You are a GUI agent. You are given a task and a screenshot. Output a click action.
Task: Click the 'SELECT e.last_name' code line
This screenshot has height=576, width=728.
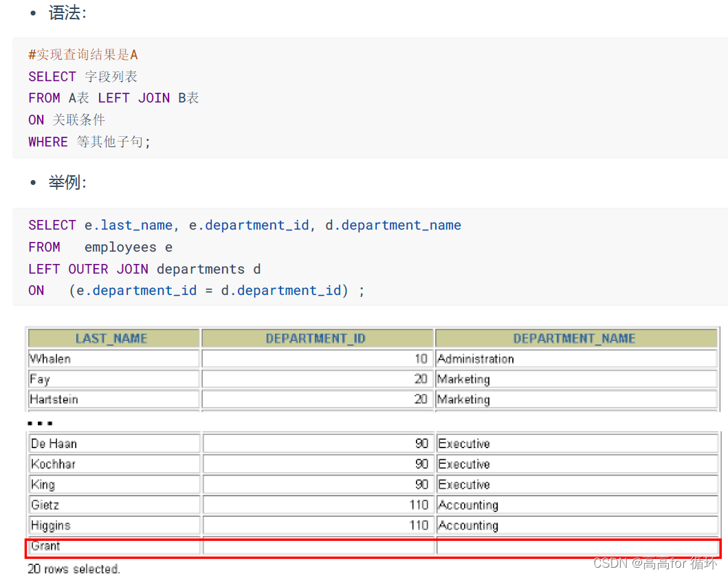pos(245,225)
